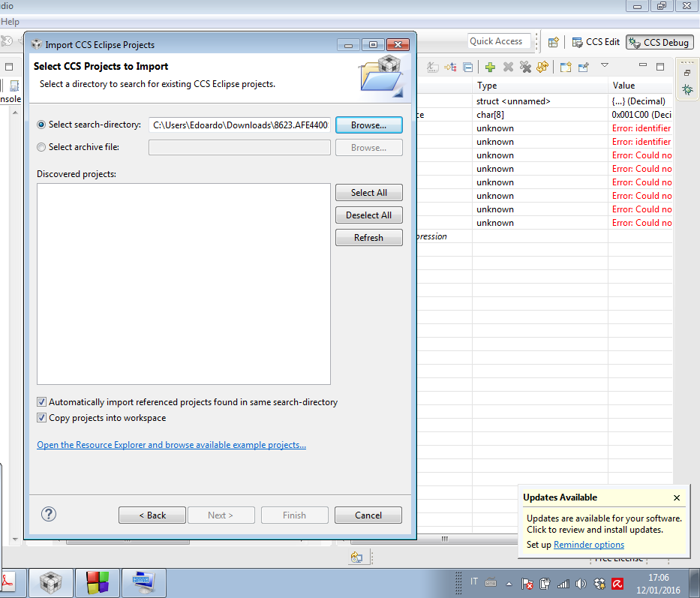
Task: Click the language IT indicator
Action: (x=473, y=581)
